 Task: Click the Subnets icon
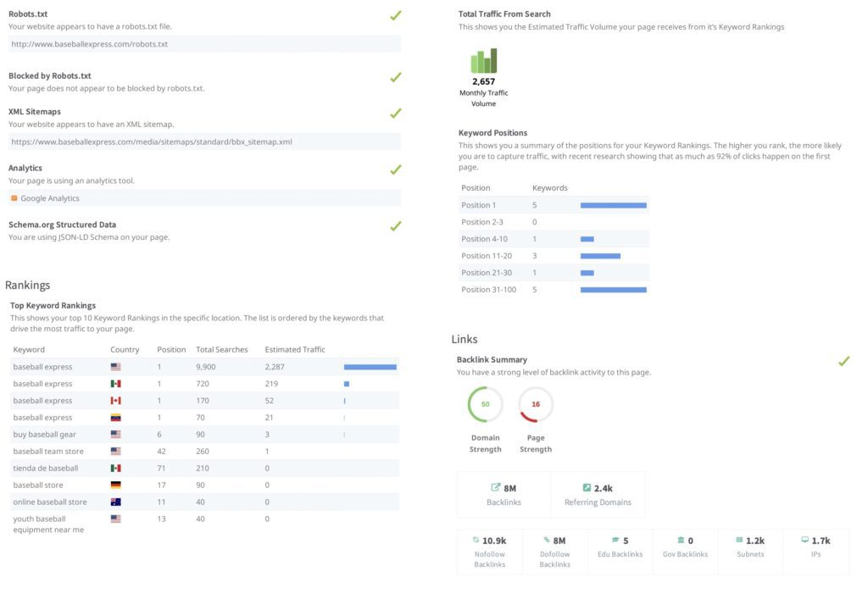(739, 540)
